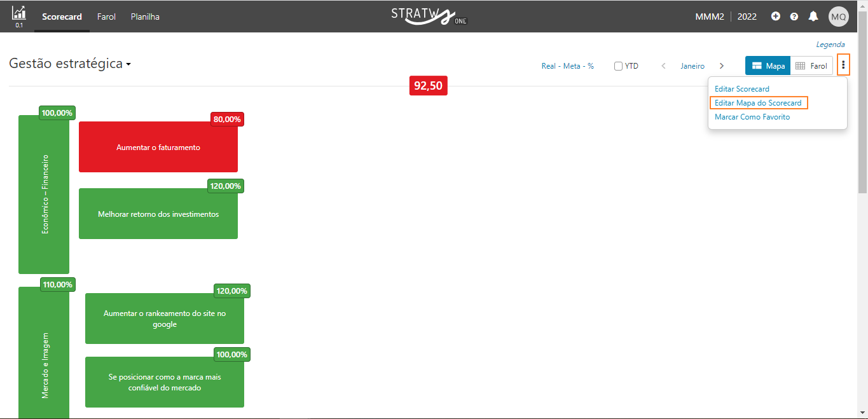Open the help question mark icon
This screenshot has width=868, height=419.
coord(794,17)
